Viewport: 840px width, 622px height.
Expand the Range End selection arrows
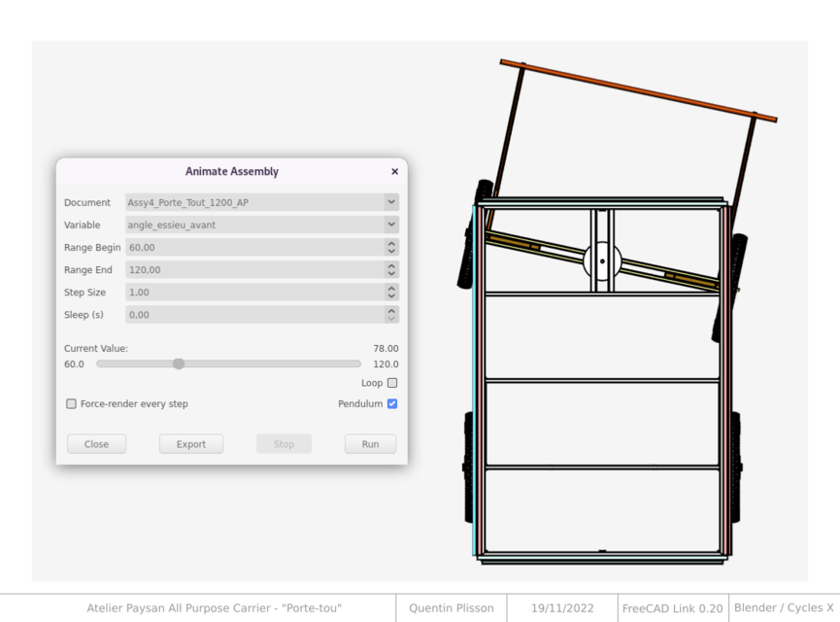[x=391, y=269]
